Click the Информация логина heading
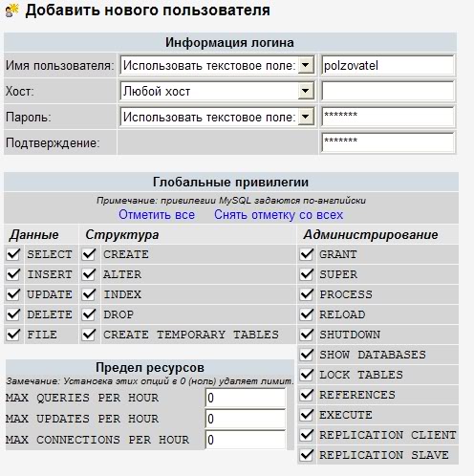Image resolution: width=474 pixels, height=476 pixels. pos(229,42)
